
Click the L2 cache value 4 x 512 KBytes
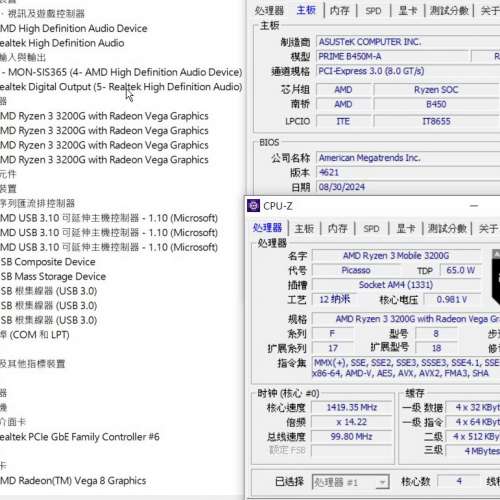(473, 436)
